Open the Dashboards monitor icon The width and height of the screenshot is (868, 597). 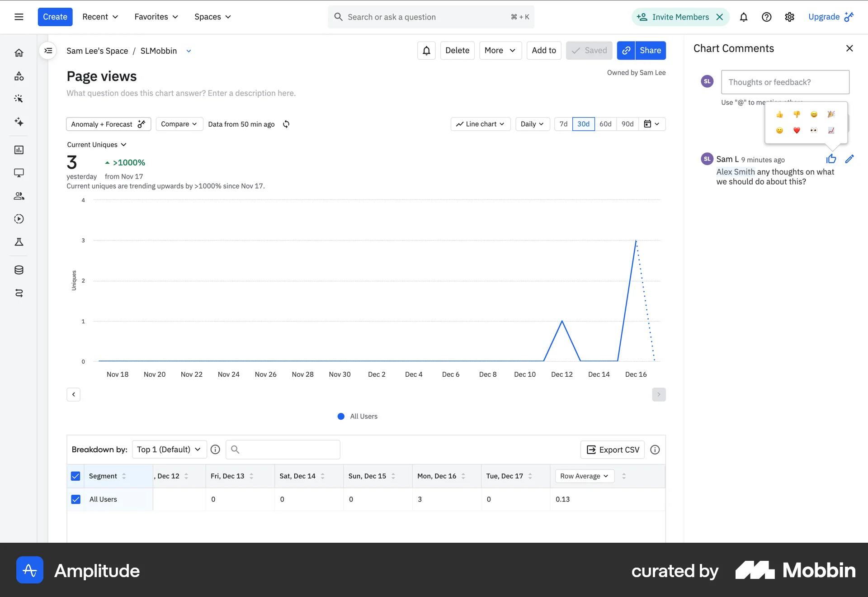pyautogui.click(x=19, y=172)
